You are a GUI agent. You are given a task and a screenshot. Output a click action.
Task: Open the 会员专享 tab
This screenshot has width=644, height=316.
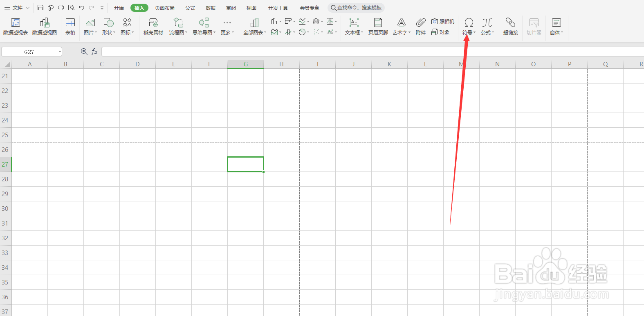click(310, 8)
